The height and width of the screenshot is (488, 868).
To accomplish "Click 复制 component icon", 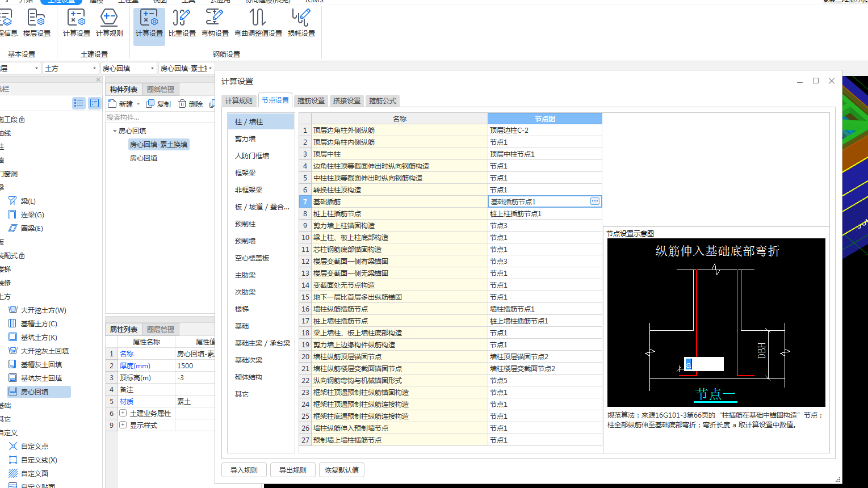I will (x=158, y=104).
